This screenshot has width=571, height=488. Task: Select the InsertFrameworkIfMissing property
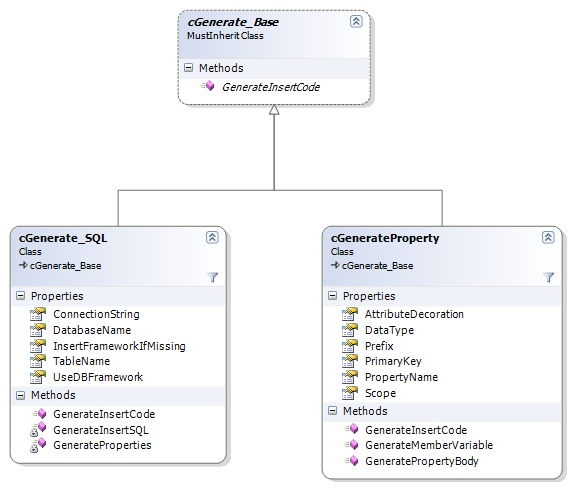click(119, 346)
